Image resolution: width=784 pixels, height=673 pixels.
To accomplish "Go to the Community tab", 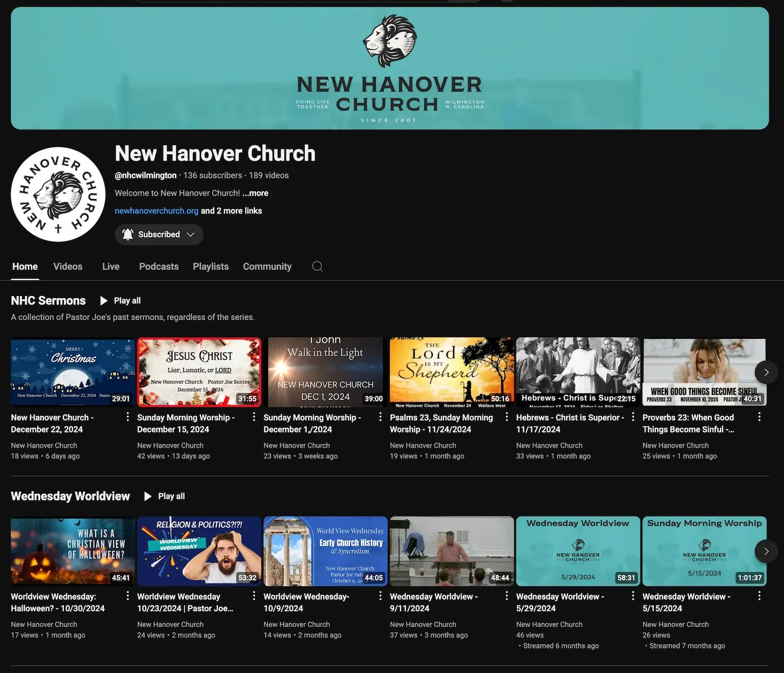I will (x=267, y=267).
